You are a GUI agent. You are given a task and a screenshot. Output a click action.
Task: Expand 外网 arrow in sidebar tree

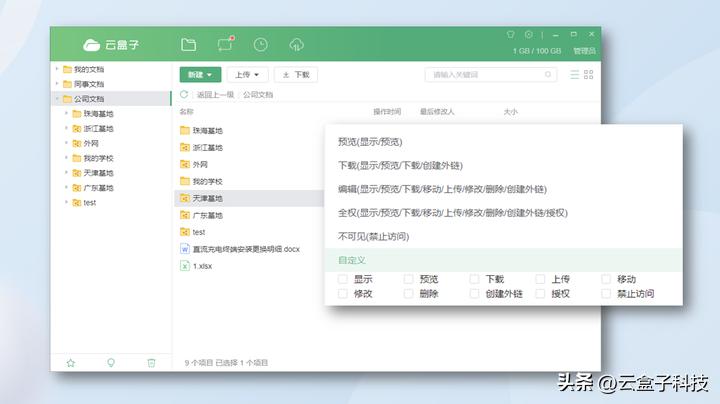click(66, 143)
